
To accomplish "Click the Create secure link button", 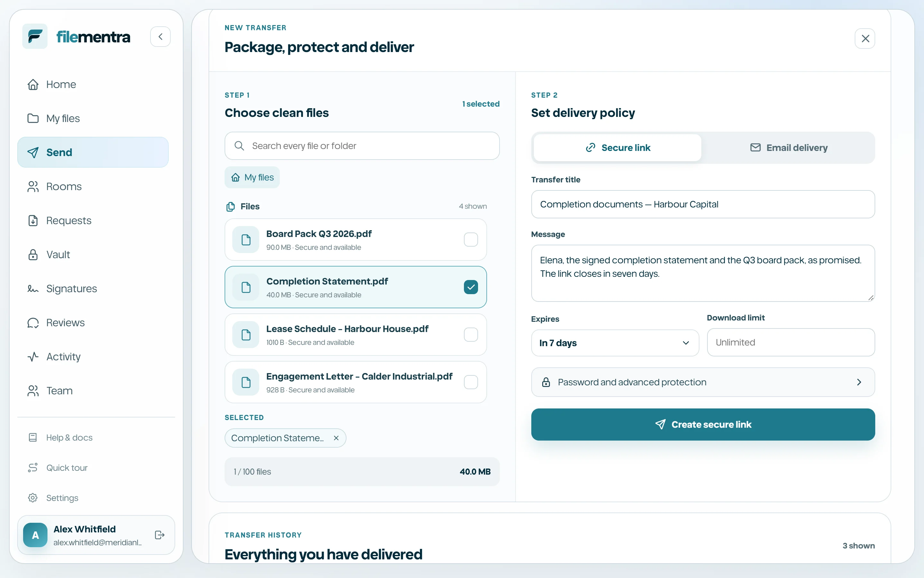I will [703, 424].
